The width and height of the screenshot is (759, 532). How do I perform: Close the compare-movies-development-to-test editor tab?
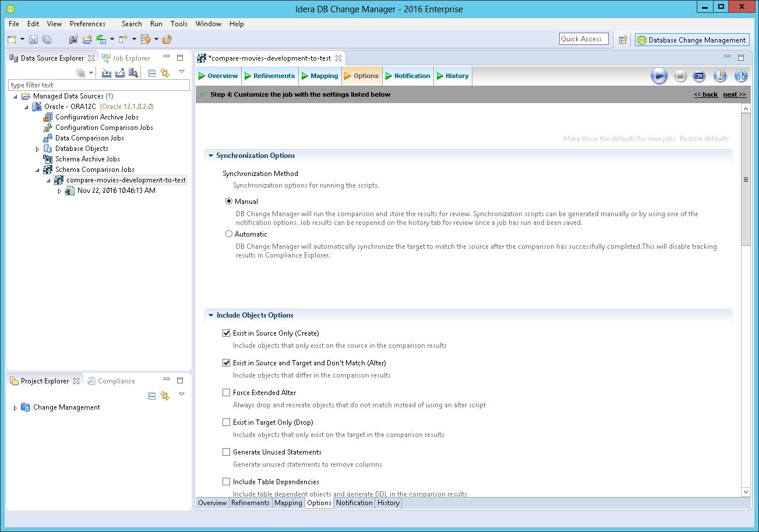[x=338, y=58]
